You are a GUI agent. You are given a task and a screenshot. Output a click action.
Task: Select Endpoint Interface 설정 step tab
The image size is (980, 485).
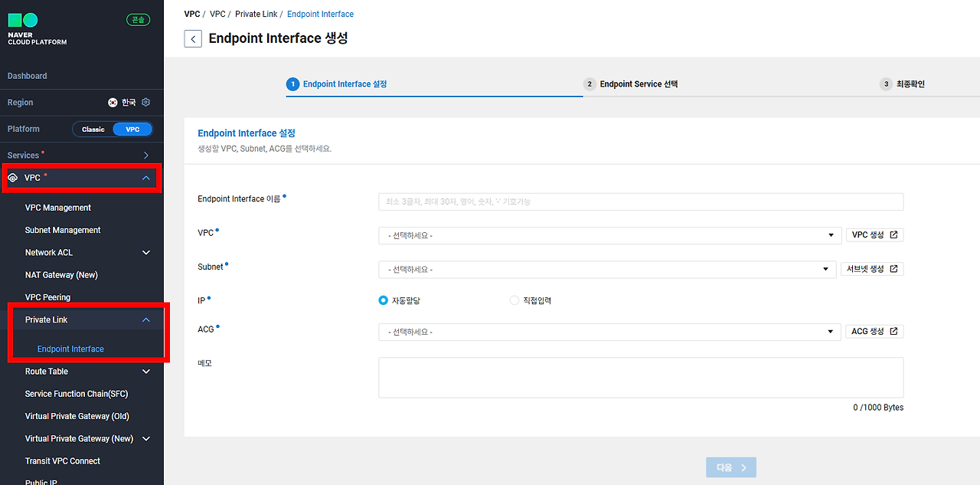click(x=345, y=84)
